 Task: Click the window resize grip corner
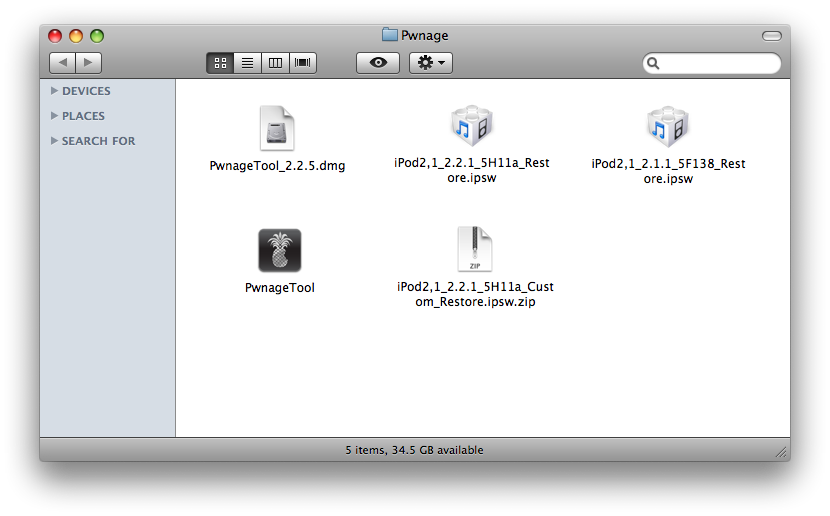pyautogui.click(x=781, y=453)
